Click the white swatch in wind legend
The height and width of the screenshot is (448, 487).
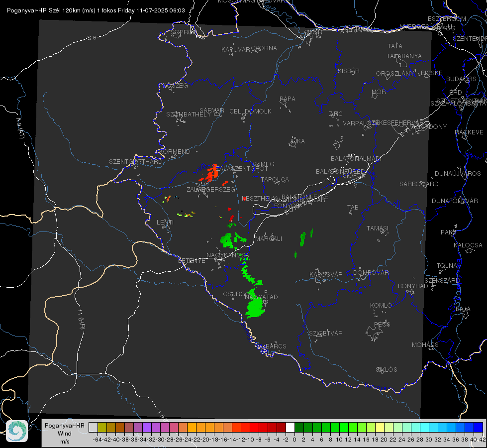click(290, 428)
